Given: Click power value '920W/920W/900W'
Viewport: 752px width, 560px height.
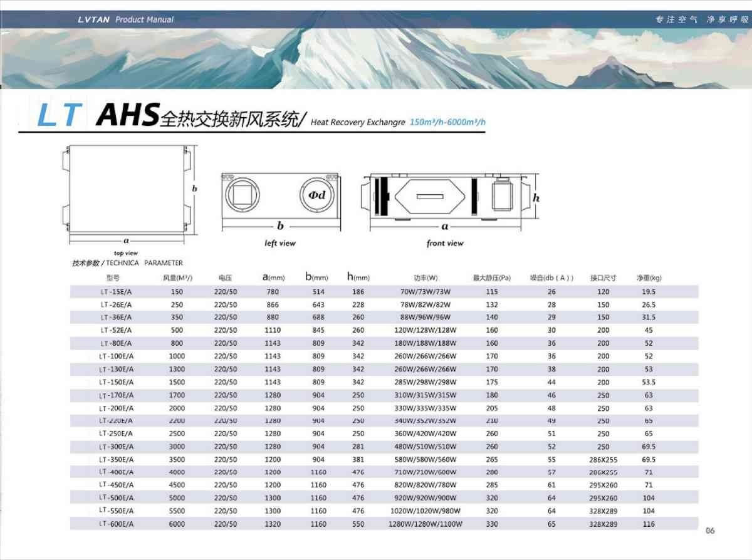Looking at the screenshot, I should point(426,498).
